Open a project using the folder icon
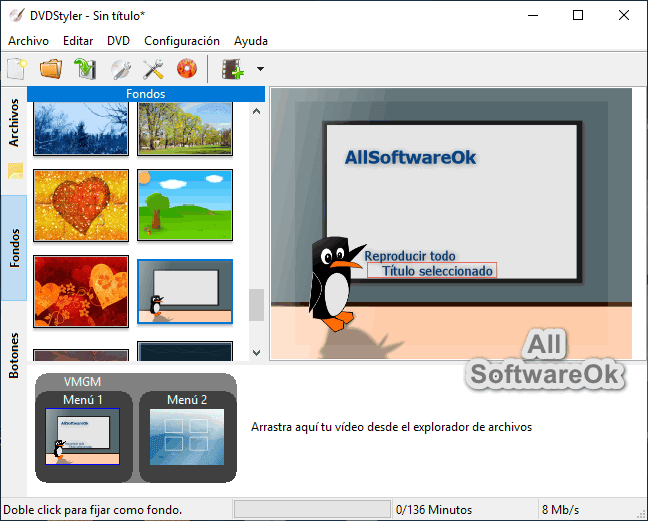The width and height of the screenshot is (648, 521). [x=51, y=69]
